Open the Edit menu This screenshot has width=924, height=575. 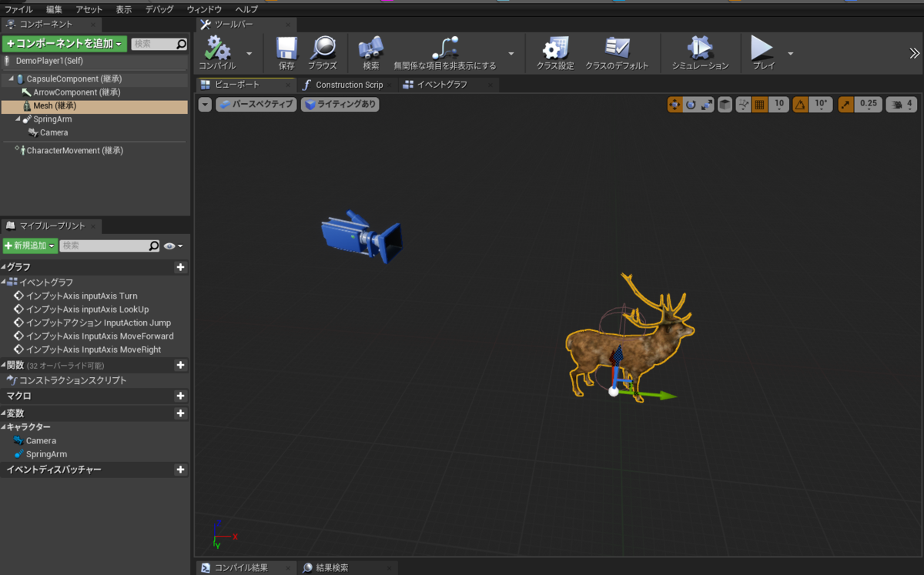pyautogui.click(x=54, y=9)
